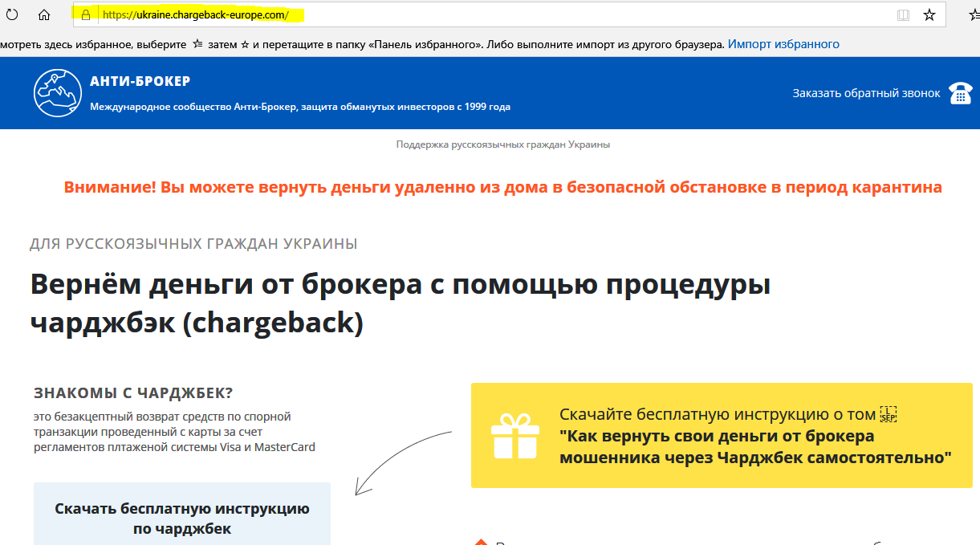
Task: Click the browser refresh icon
Action: coord(12,14)
